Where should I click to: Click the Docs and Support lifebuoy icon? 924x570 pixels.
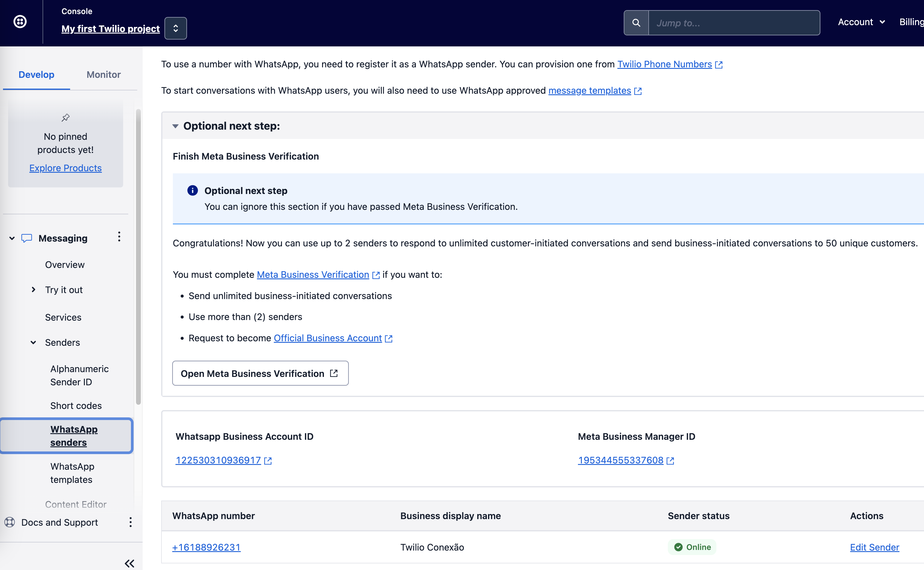10,522
